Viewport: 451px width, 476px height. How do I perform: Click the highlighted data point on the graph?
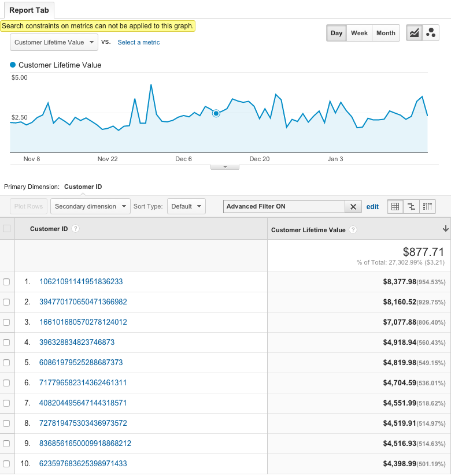(216, 113)
